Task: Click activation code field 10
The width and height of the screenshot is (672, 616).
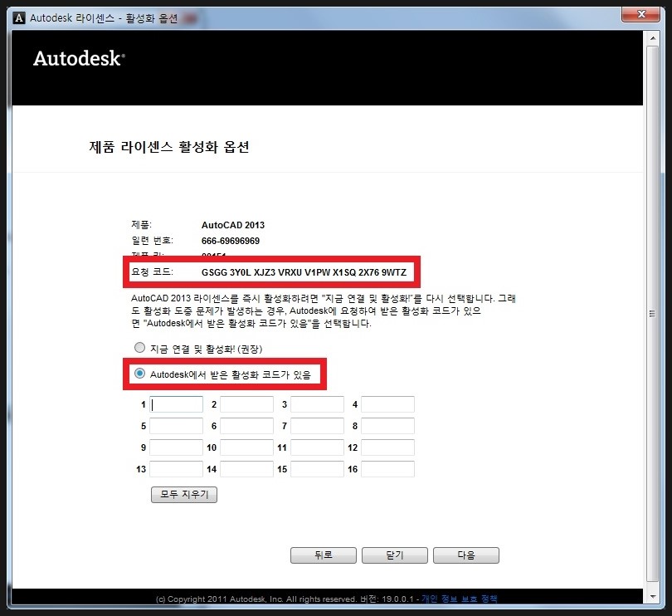Action: coord(246,447)
